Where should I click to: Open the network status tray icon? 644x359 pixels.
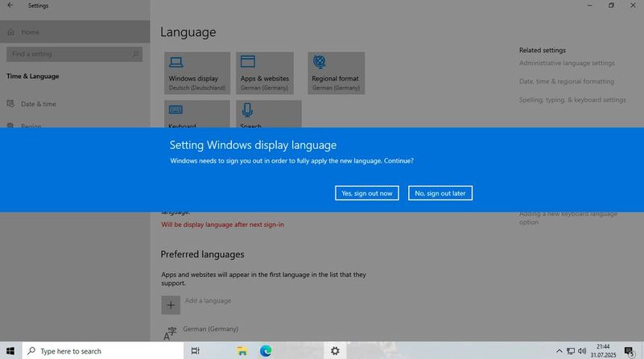(x=571, y=351)
